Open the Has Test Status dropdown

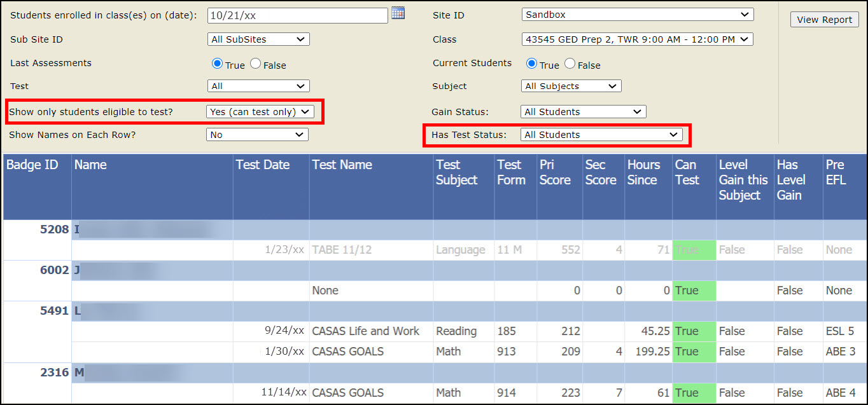(601, 135)
